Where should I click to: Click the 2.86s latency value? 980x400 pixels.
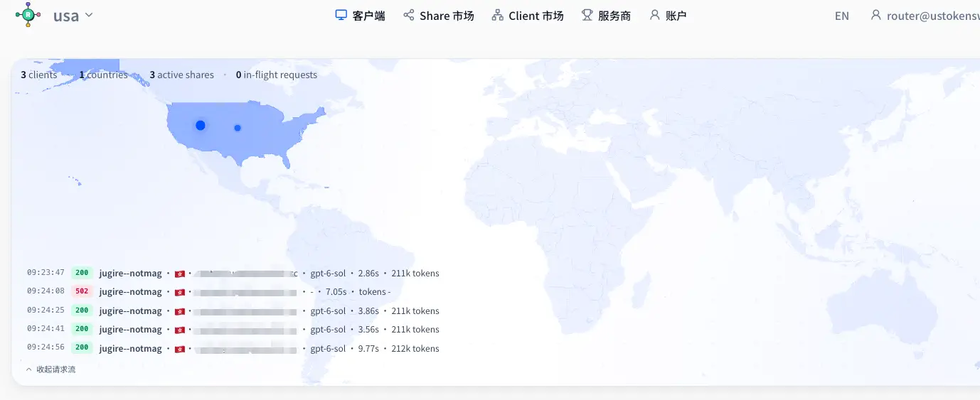pyautogui.click(x=368, y=273)
